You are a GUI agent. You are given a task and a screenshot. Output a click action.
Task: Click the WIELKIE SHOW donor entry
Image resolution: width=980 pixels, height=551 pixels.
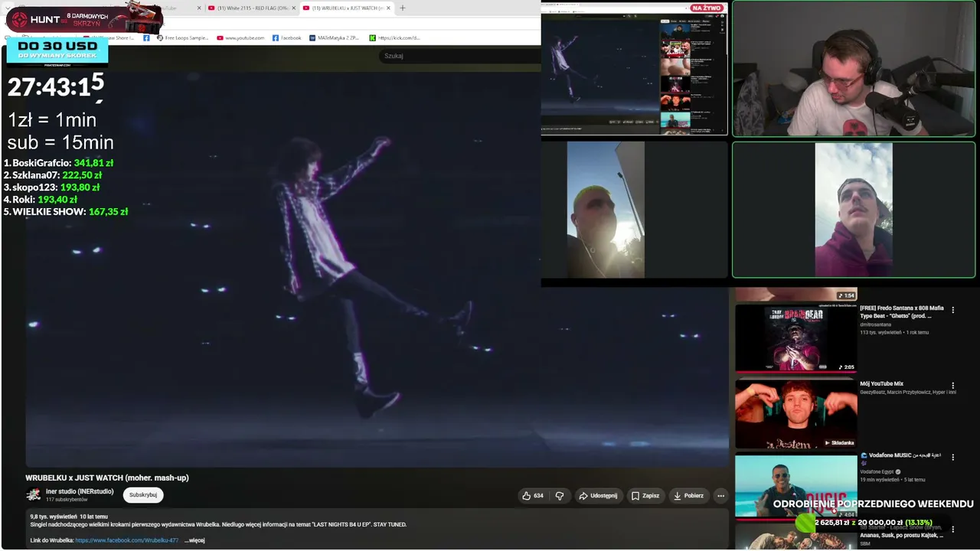coord(66,212)
